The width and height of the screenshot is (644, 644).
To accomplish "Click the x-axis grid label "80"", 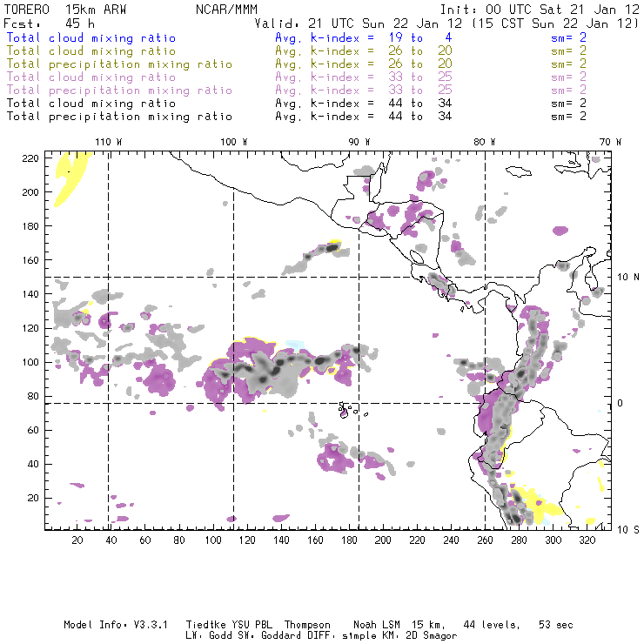I will click(179, 540).
